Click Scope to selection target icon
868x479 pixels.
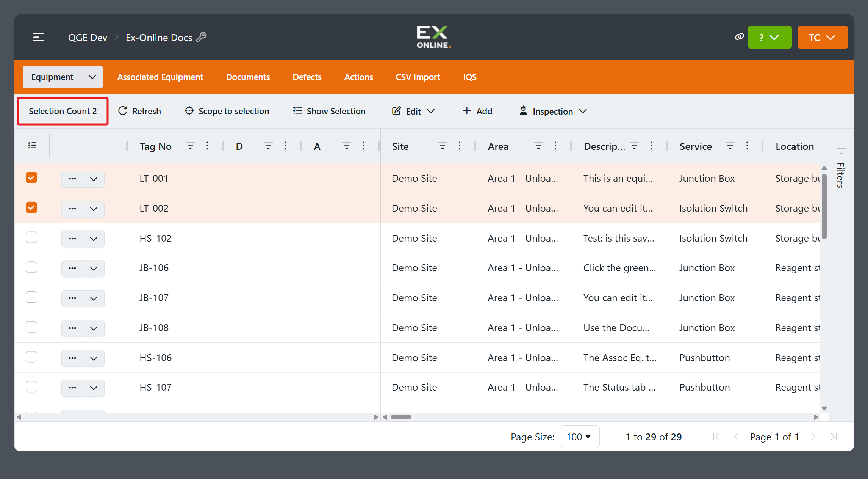tap(189, 111)
